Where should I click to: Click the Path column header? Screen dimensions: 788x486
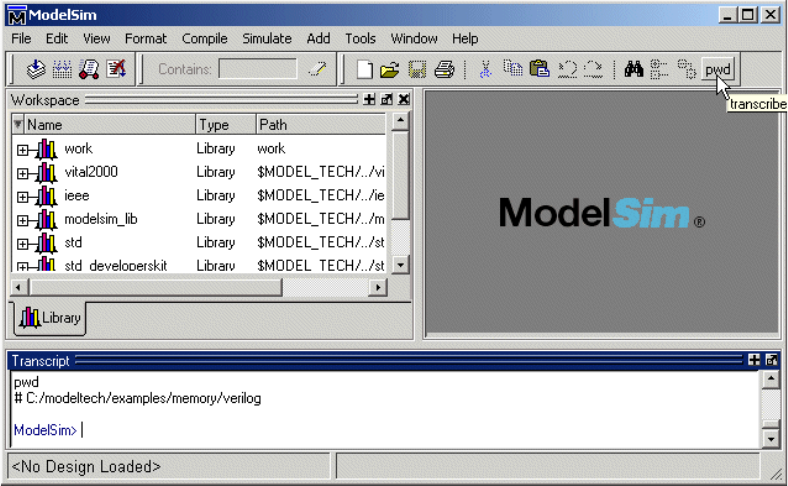pyautogui.click(x=321, y=124)
